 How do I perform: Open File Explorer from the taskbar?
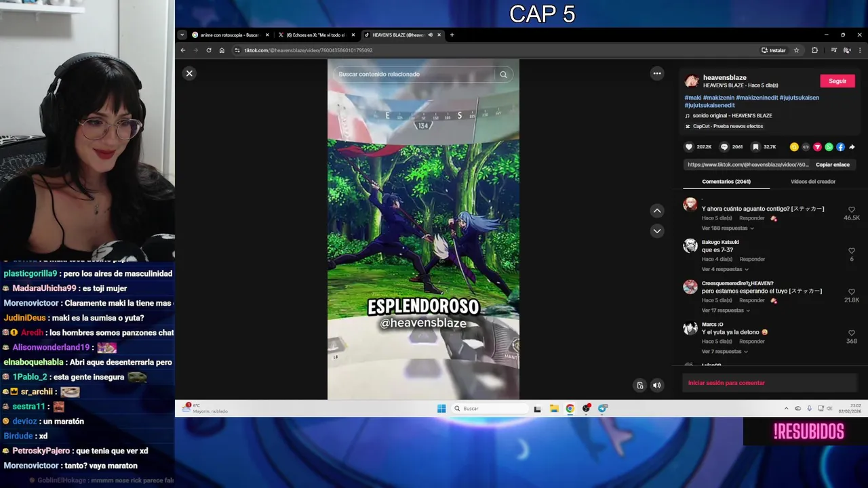(x=554, y=408)
